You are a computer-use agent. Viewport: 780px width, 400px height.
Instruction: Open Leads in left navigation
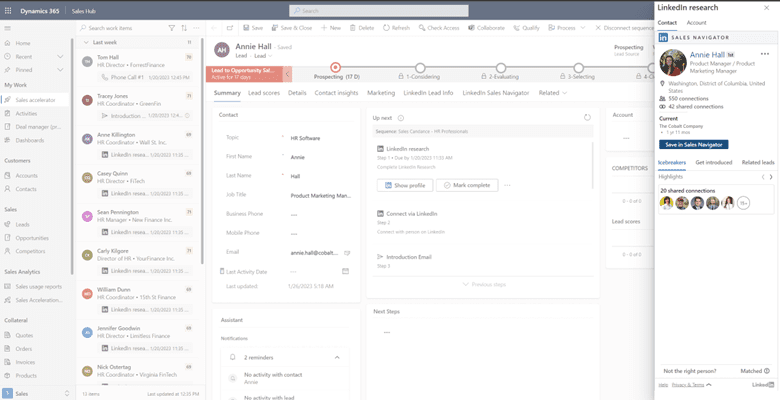tap(22, 224)
